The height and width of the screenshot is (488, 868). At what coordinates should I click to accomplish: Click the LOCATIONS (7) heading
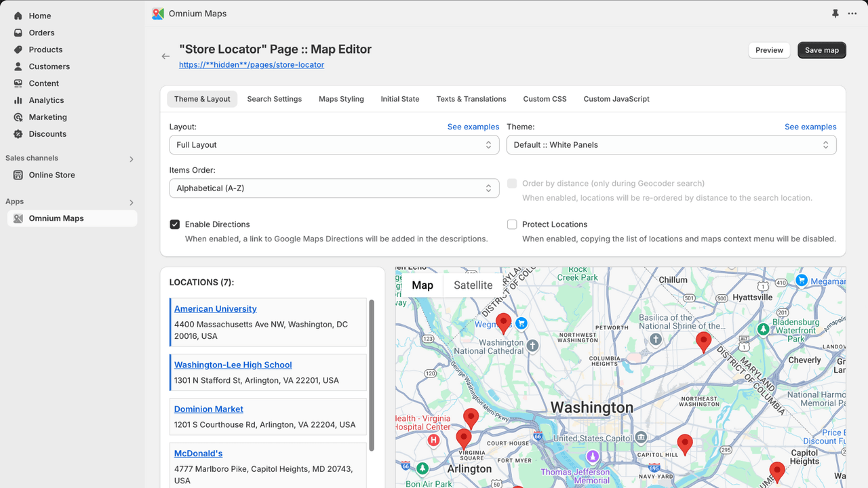tap(201, 283)
